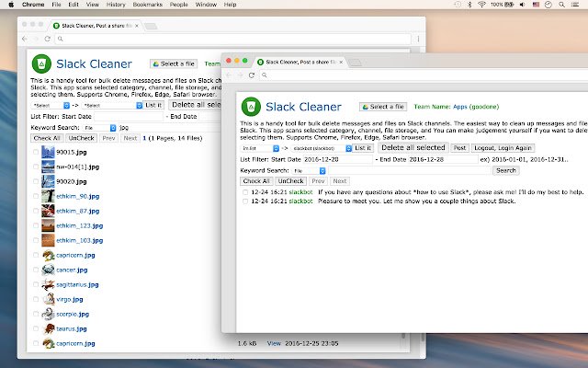
Task: Click the Start Date field in back window
Action: 129,117
